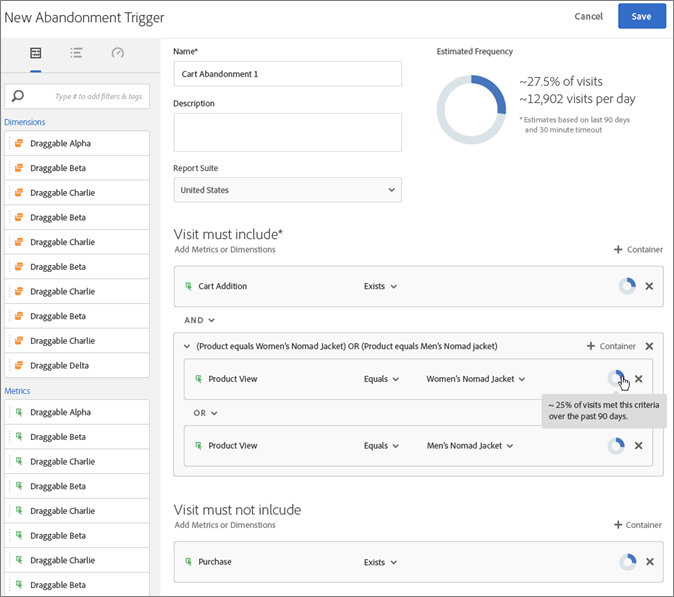674x597 pixels.
Task: Open the gauge meter tab icon
Action: pyautogui.click(x=117, y=53)
